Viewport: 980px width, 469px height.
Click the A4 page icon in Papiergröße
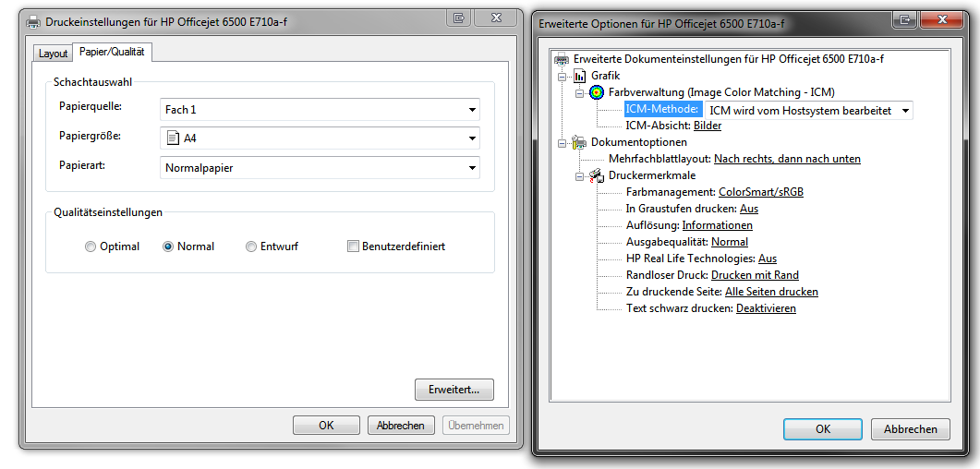173,138
